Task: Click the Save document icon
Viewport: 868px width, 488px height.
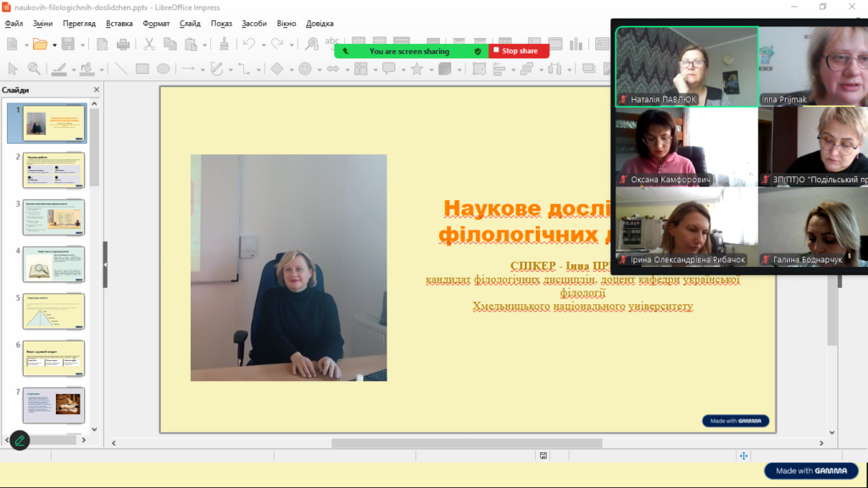Action: pyautogui.click(x=67, y=44)
